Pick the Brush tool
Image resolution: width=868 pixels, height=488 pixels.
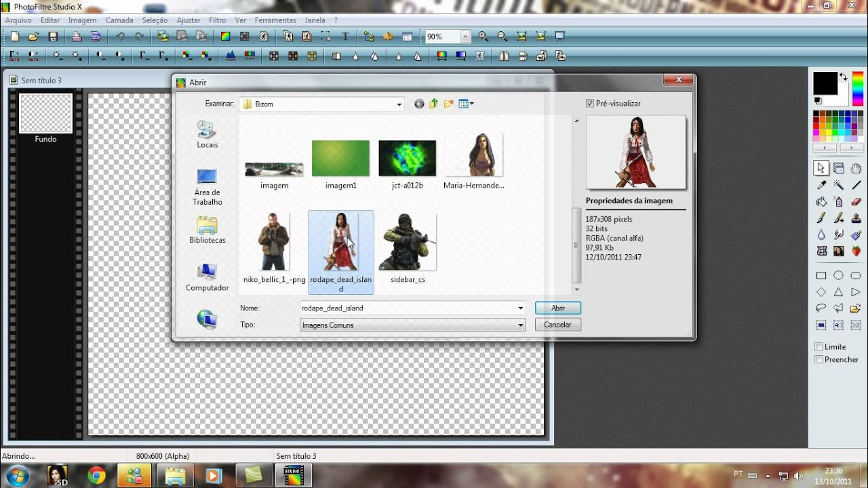pyautogui.click(x=821, y=218)
